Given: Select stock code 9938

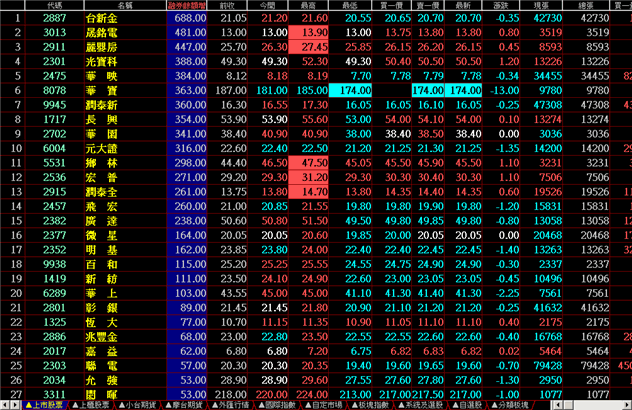Looking at the screenshot, I should pyautogui.click(x=54, y=264).
